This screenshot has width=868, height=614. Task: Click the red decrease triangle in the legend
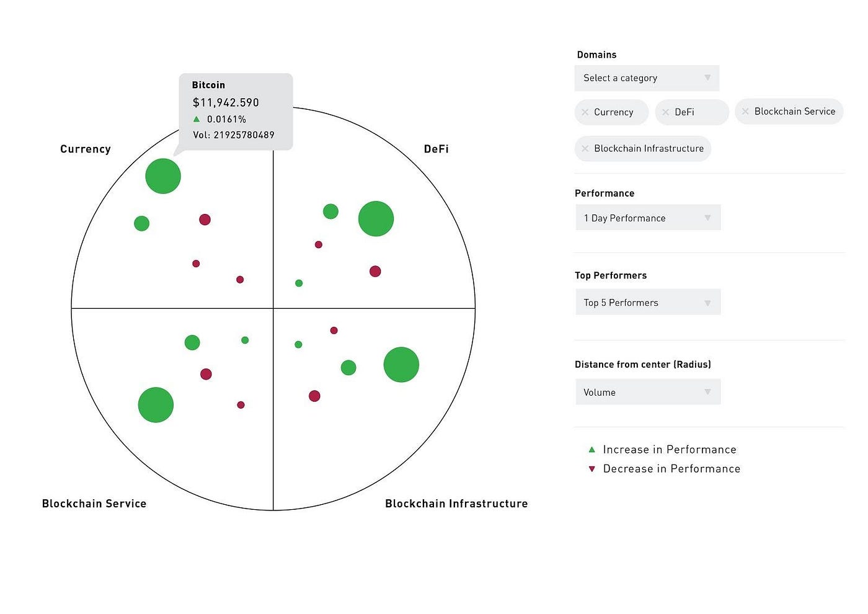tap(592, 469)
